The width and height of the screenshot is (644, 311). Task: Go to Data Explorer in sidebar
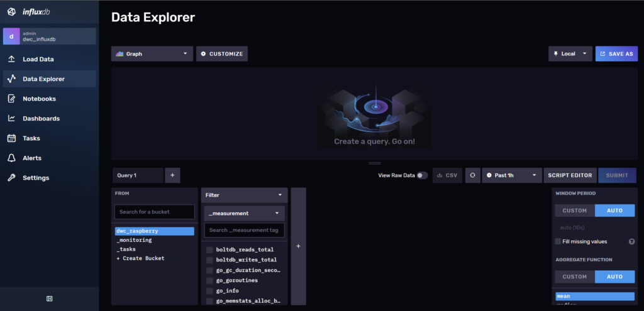[x=49, y=79]
